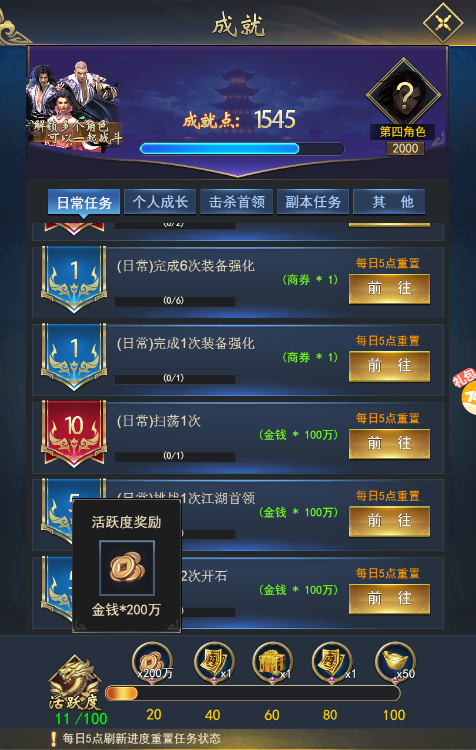Screen dimensions: 476x750
Task: Tap the scroll reward icon above 40
Action: tap(214, 662)
